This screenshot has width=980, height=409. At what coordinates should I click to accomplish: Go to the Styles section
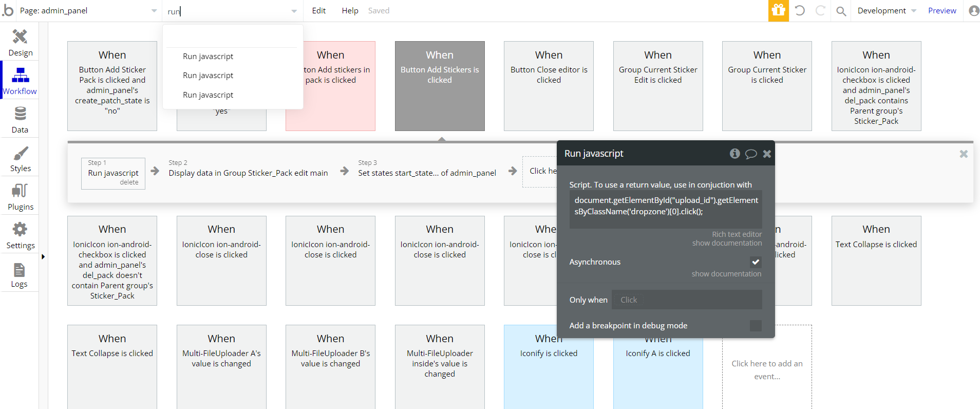(x=20, y=158)
